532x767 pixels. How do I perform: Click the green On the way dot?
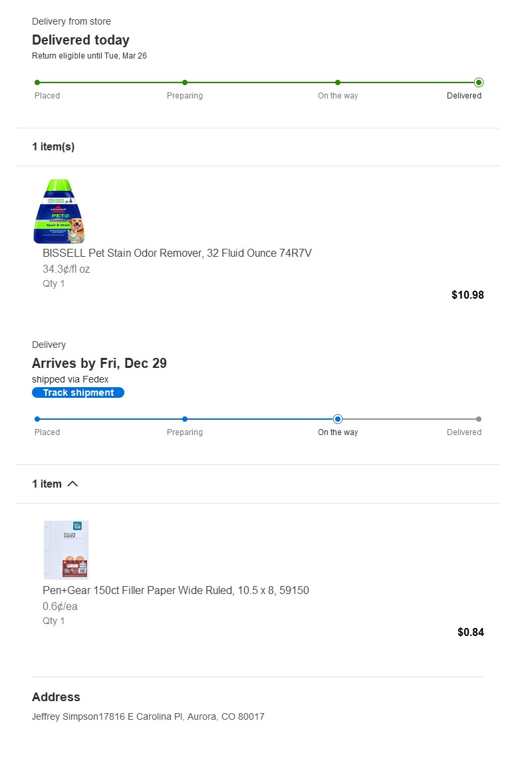pos(338,82)
